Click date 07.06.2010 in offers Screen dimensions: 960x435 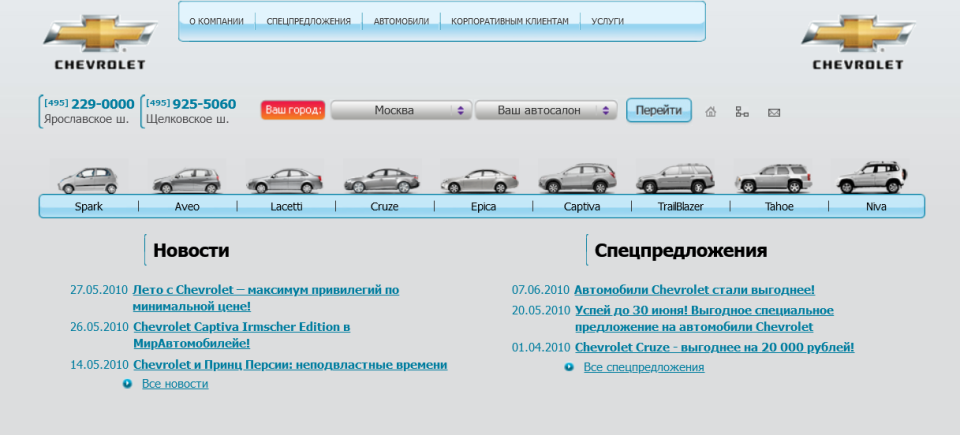pos(541,290)
